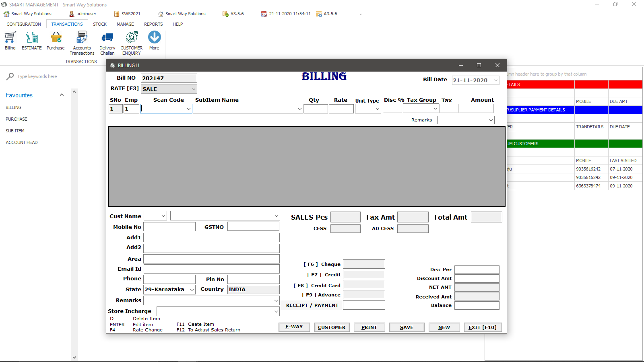Viewport: 644px width, 362px height.
Task: Click the SAVE button
Action: tap(407, 327)
